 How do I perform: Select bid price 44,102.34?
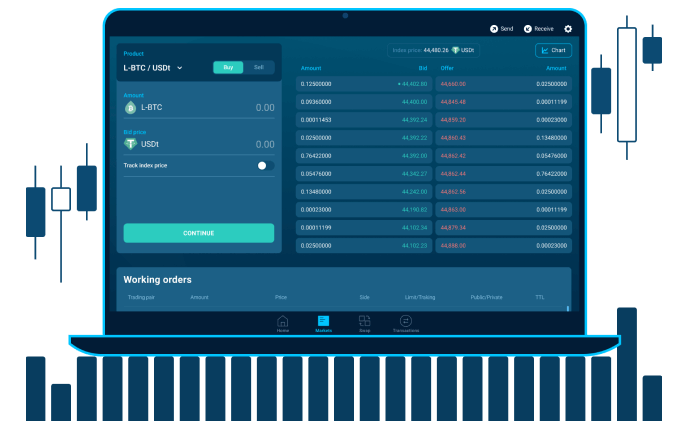click(x=414, y=228)
